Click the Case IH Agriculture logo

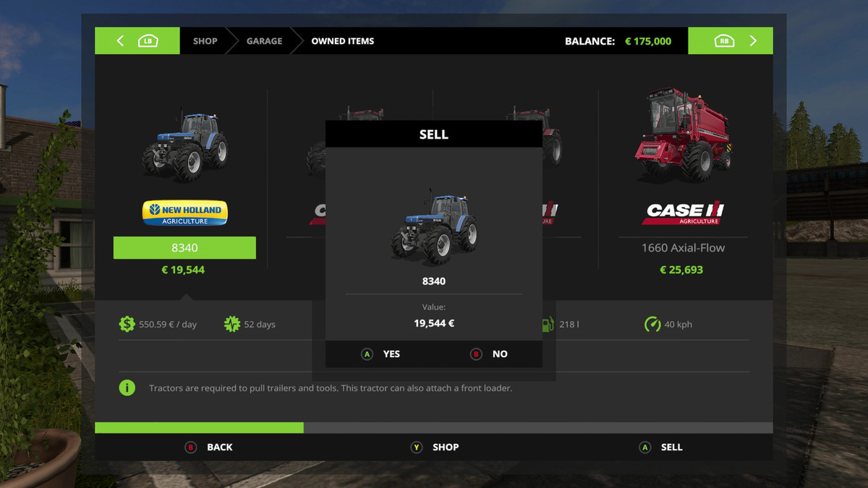pos(684,213)
